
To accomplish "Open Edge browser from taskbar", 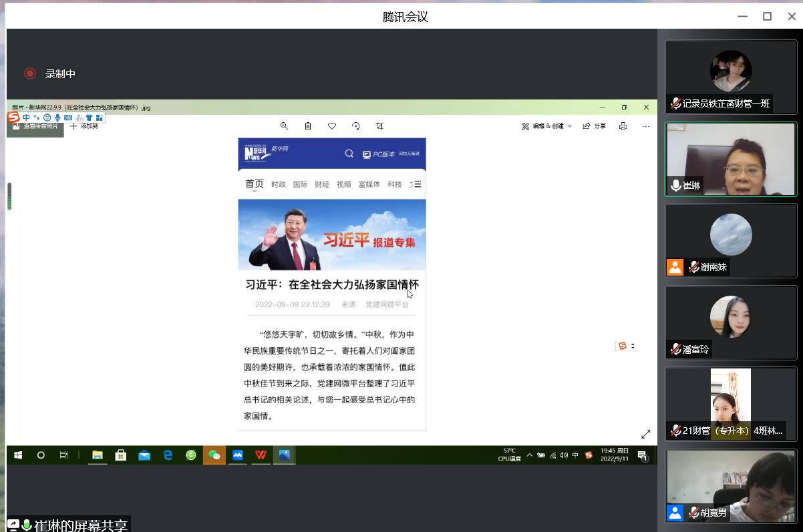I will (168, 455).
